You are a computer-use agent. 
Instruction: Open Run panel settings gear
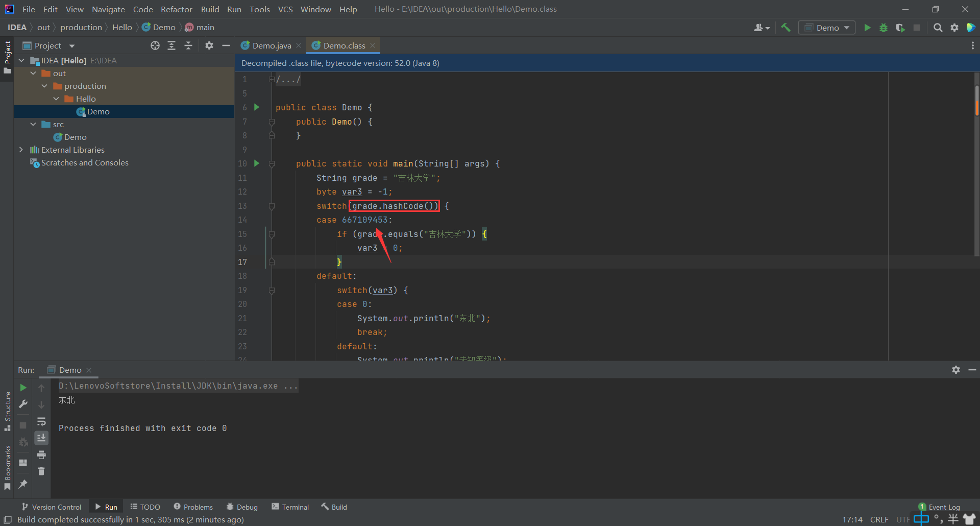pyautogui.click(x=956, y=370)
